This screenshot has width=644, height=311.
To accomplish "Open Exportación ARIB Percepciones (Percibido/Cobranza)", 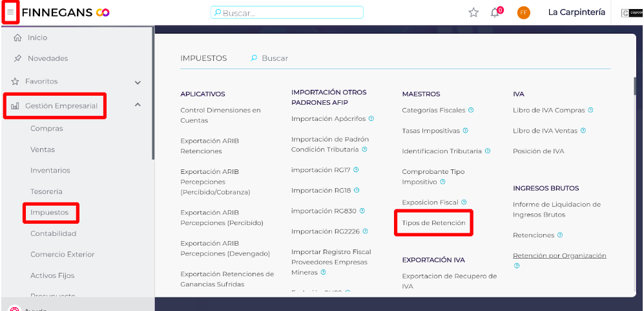I will [215, 182].
